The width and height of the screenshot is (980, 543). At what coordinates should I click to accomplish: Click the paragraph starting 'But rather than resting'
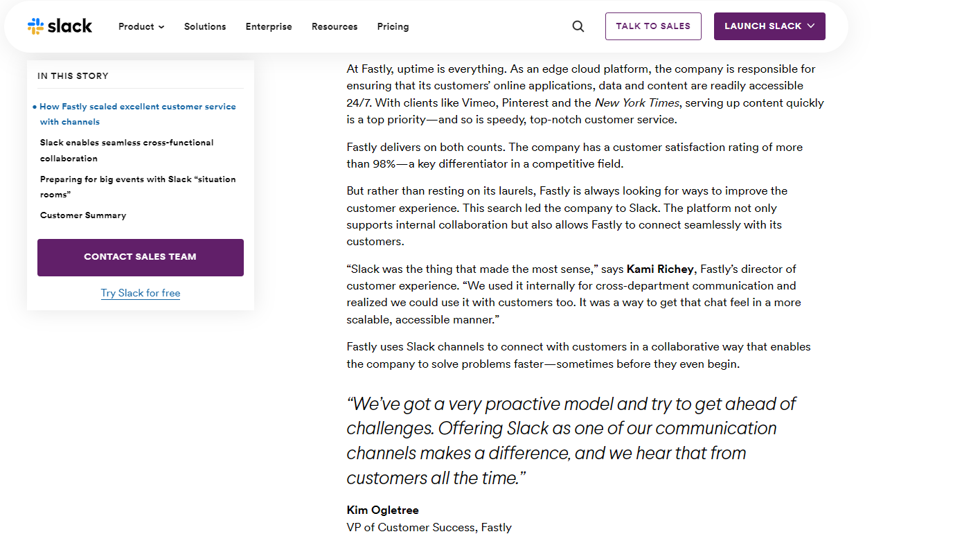pos(567,216)
